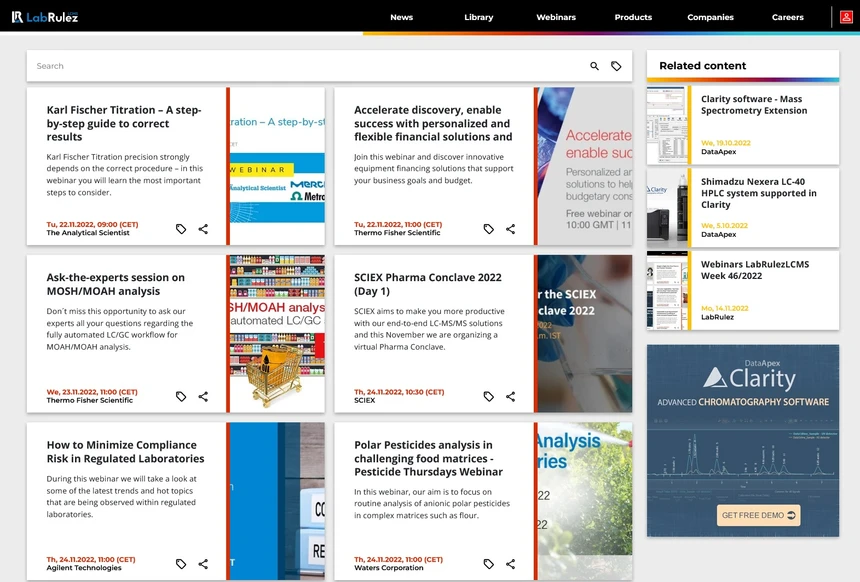Share the SCIEX Pharma Conclave webinar
The height and width of the screenshot is (582, 860).
click(511, 396)
